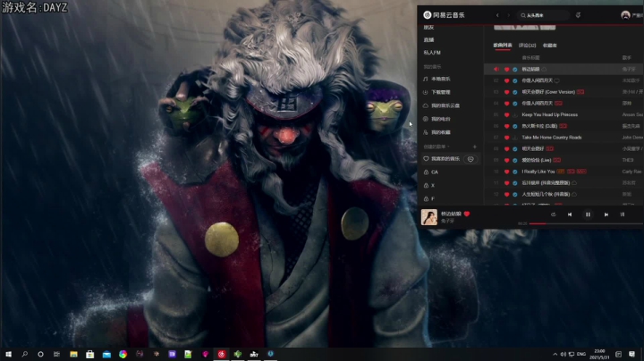Image resolution: width=644 pixels, height=361 pixels.
Task: Switch to the 歌曲列表 tab
Action: click(503, 45)
